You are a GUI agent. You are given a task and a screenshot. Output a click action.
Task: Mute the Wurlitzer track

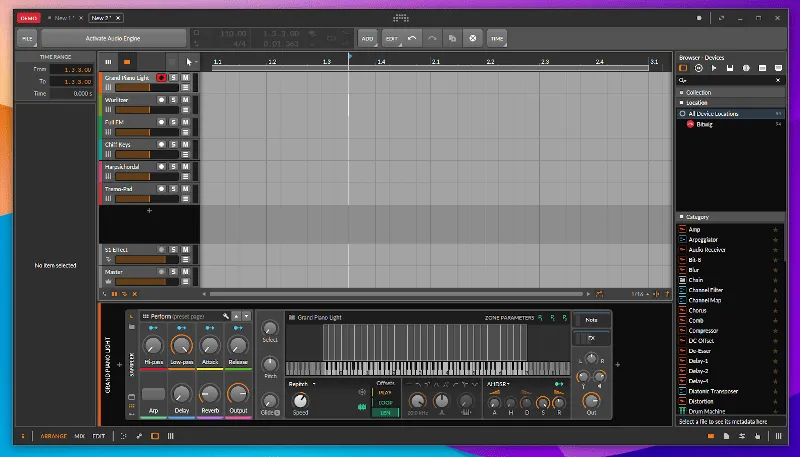(x=186, y=100)
